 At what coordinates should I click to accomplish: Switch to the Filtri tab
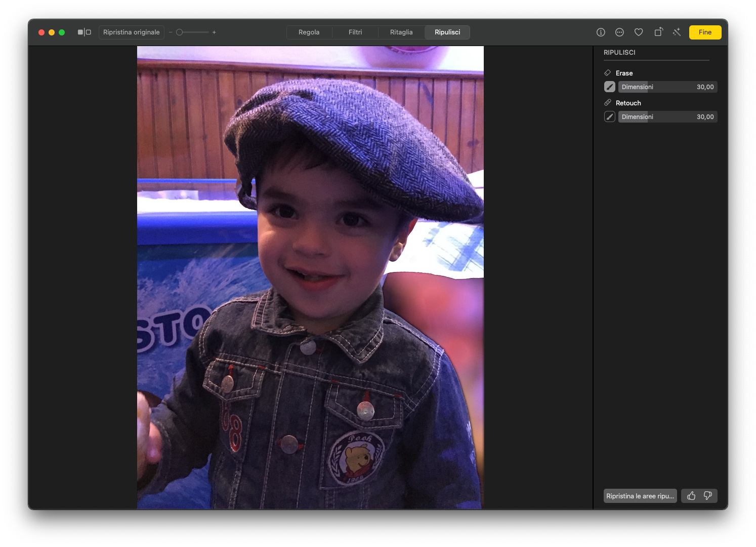355,32
